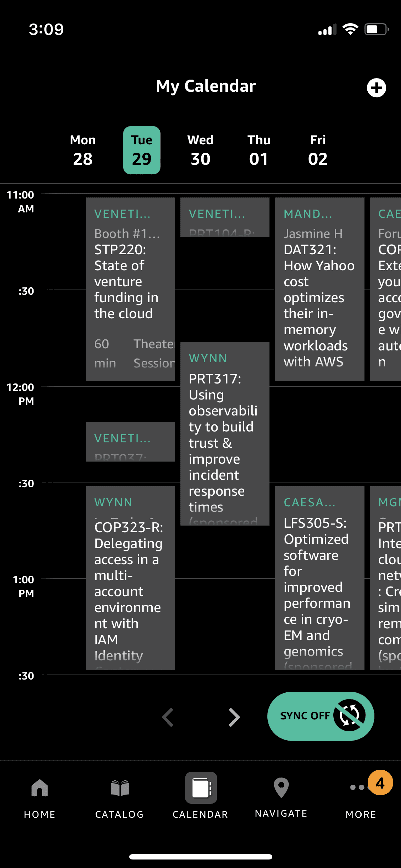
Task: Go to next page with right chevron
Action: 234,717
